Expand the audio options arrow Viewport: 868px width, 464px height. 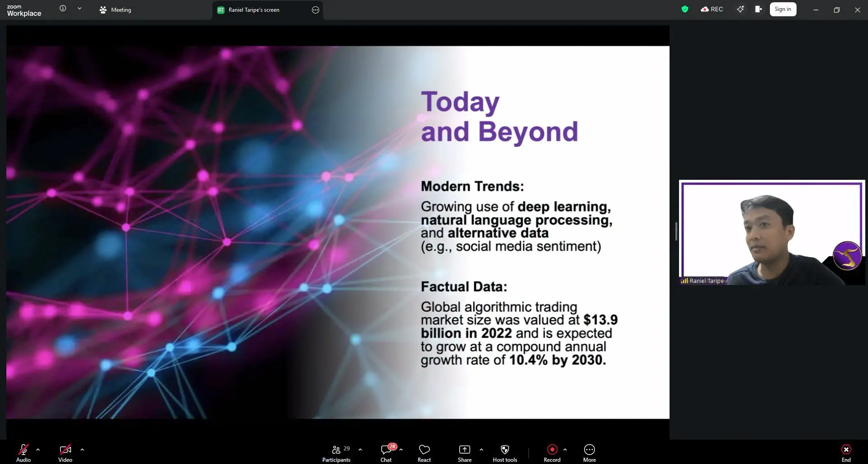coord(38,450)
